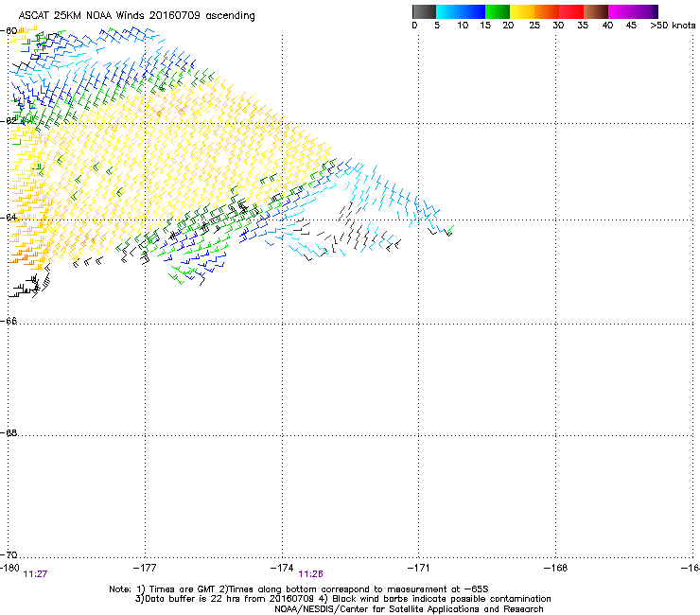Viewport: 700px width, 615px height.
Task: Click the '-70' latitude axis label
Action: tap(9, 554)
